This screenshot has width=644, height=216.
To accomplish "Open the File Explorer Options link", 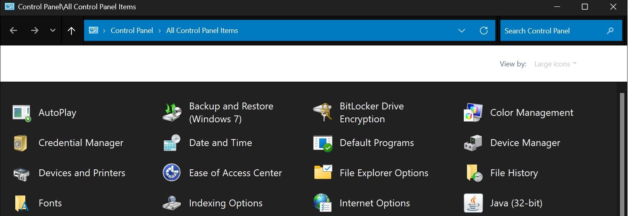I will [x=384, y=173].
